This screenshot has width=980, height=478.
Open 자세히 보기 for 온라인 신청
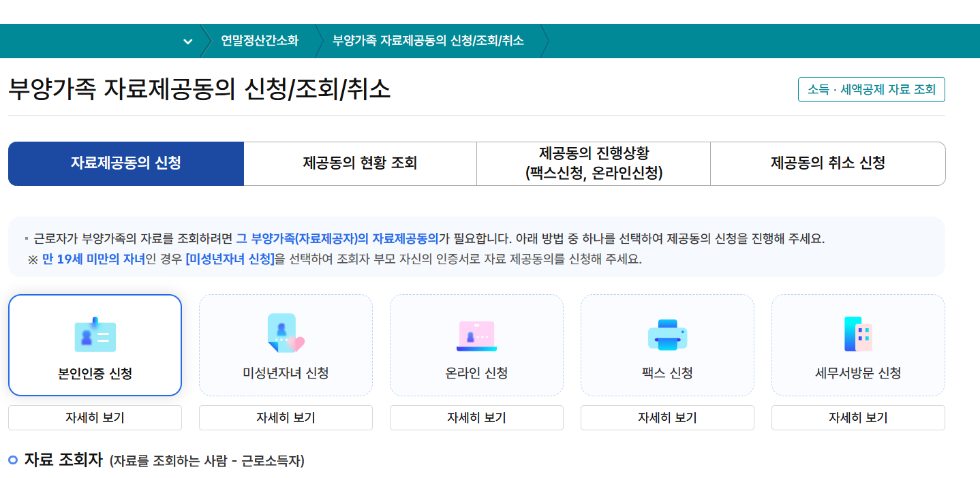(476, 417)
